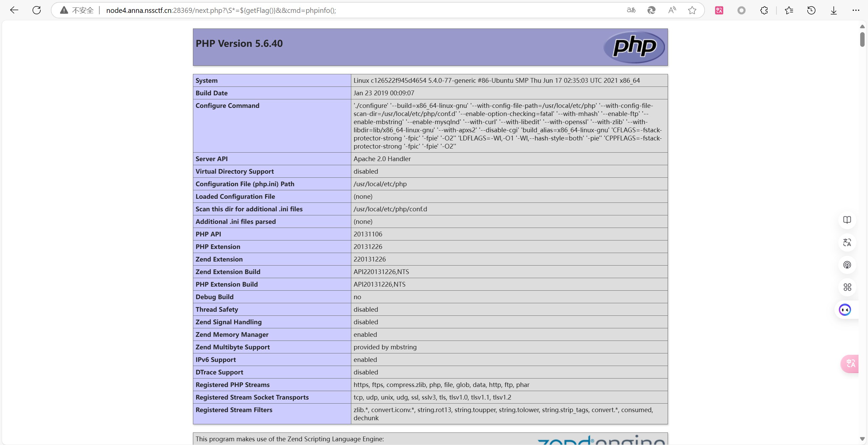The image size is (868, 445).
Task: Click the sidebar apps grid icon
Action: [x=847, y=287]
